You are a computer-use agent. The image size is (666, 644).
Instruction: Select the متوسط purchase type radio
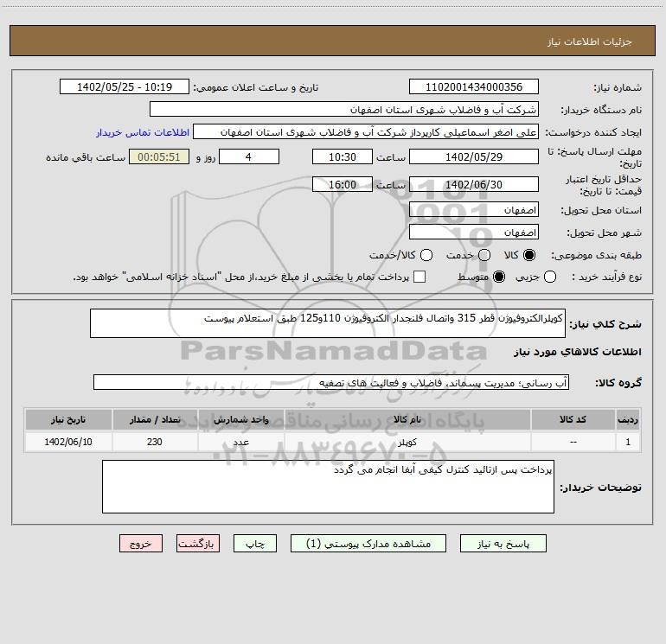pos(499,277)
